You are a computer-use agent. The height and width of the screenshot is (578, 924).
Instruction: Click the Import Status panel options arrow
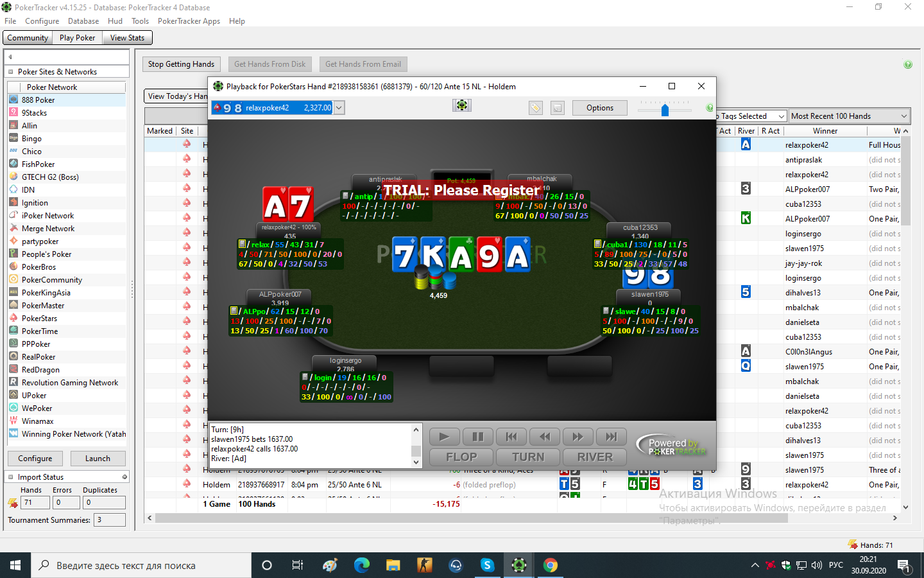(124, 477)
